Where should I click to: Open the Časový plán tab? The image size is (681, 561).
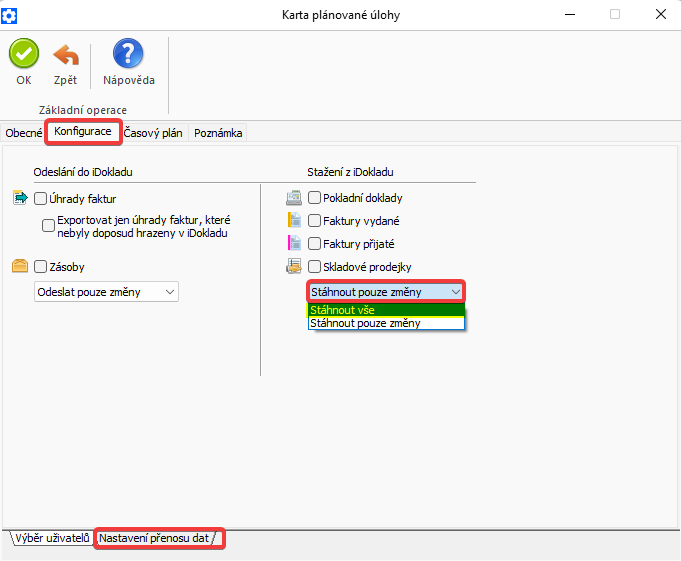(x=153, y=133)
